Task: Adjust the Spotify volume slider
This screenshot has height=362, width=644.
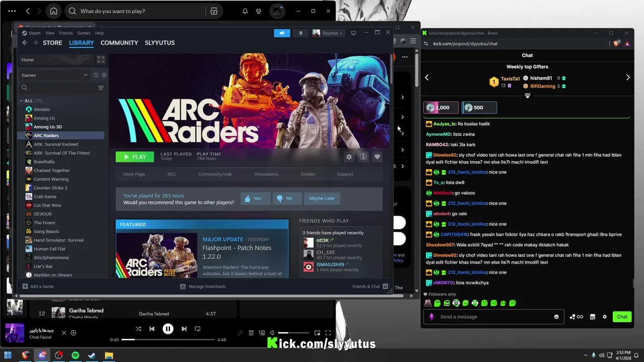Action: tap(293, 333)
